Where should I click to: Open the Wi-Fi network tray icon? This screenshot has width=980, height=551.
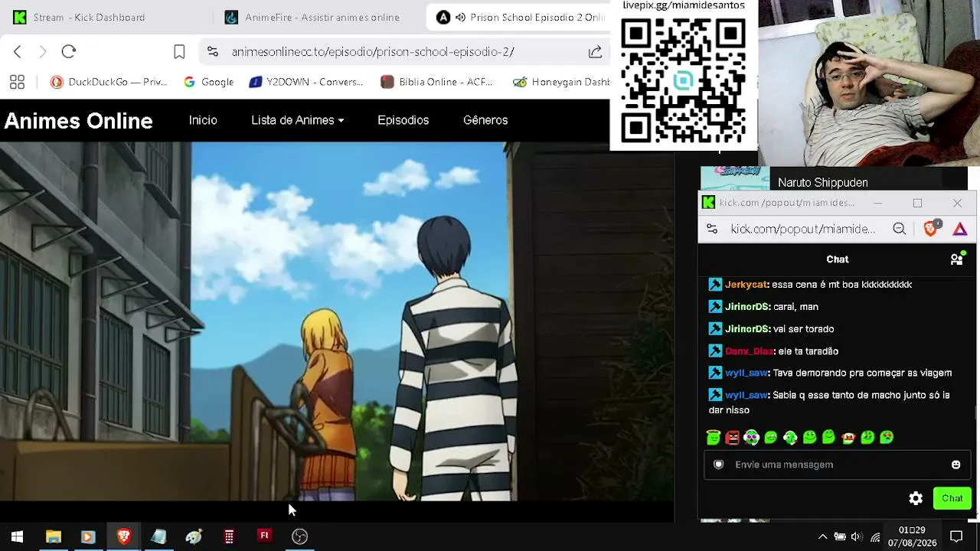tap(875, 536)
